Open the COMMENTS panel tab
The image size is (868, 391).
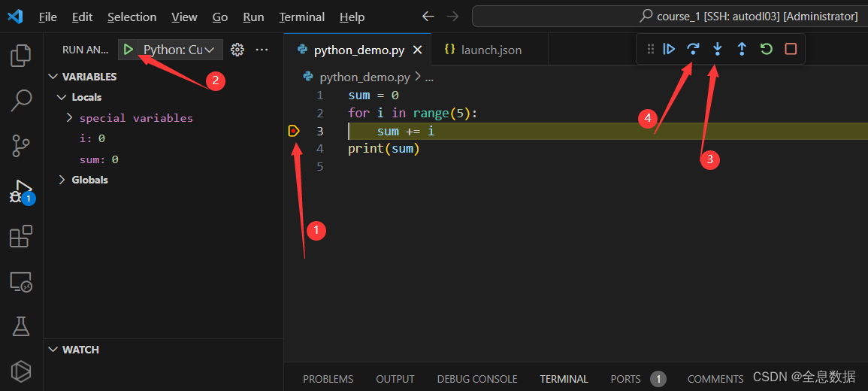[715, 380]
